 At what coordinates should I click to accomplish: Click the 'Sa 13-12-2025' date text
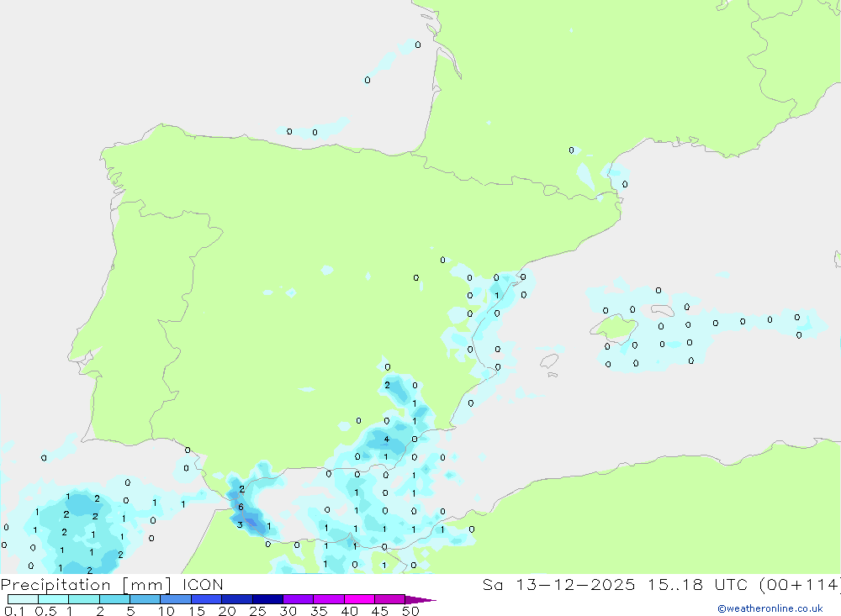pyautogui.click(x=558, y=584)
